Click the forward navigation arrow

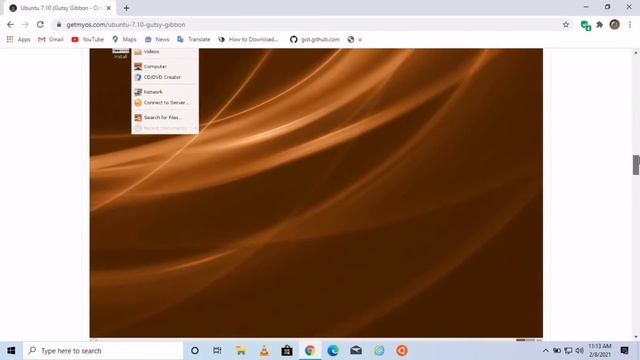(25, 24)
